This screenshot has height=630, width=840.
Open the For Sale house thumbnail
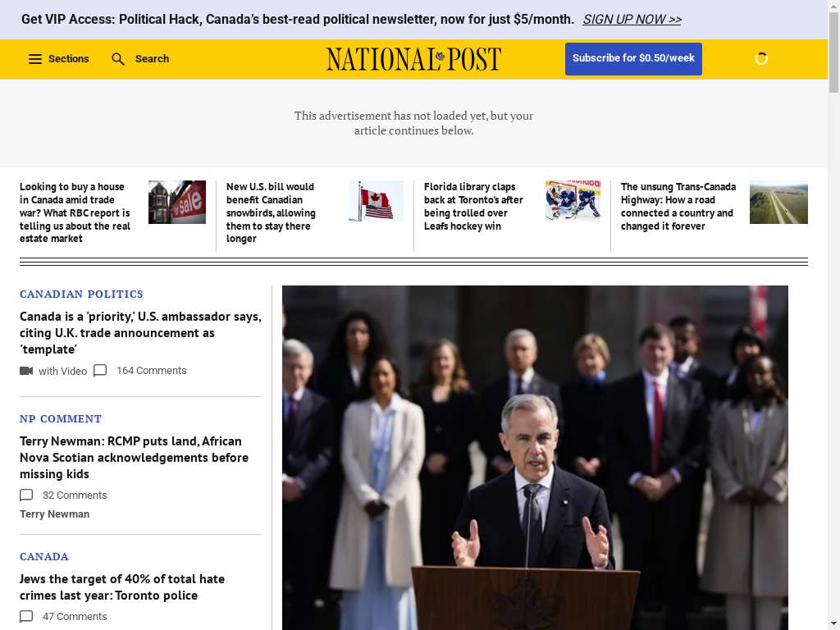point(177,202)
